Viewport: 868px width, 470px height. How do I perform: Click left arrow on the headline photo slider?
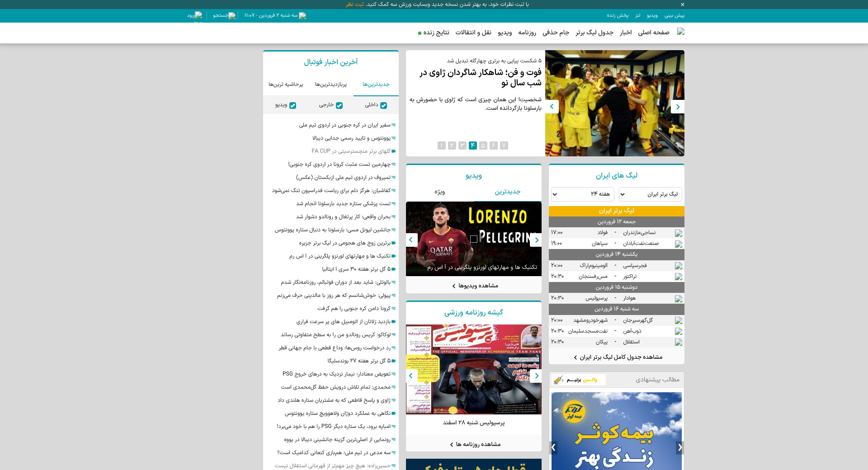(552, 107)
